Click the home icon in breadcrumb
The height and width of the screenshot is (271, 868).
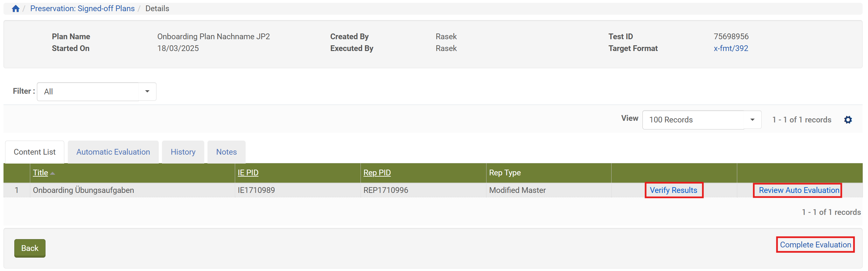tap(16, 9)
